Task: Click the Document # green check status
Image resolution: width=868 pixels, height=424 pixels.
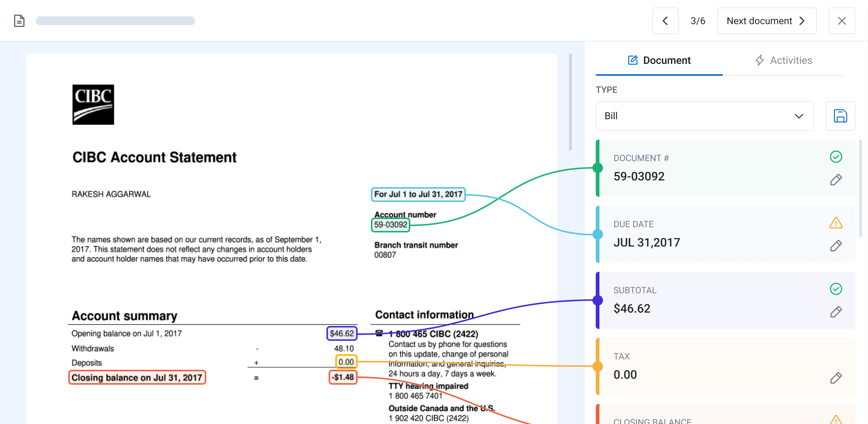Action: (x=836, y=157)
